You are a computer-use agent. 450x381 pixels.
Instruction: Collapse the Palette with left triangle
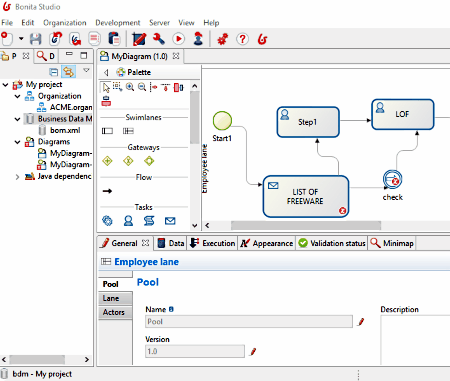[106, 72]
